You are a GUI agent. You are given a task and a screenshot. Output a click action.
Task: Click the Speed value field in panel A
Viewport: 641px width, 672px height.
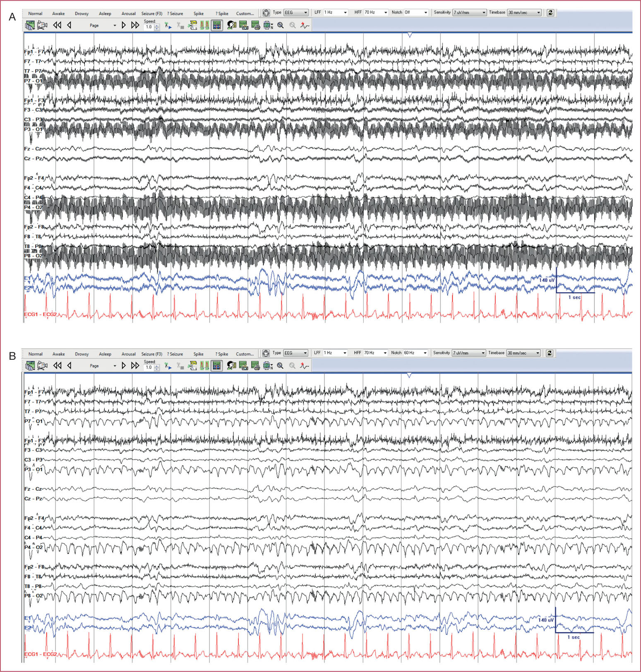[149, 27]
